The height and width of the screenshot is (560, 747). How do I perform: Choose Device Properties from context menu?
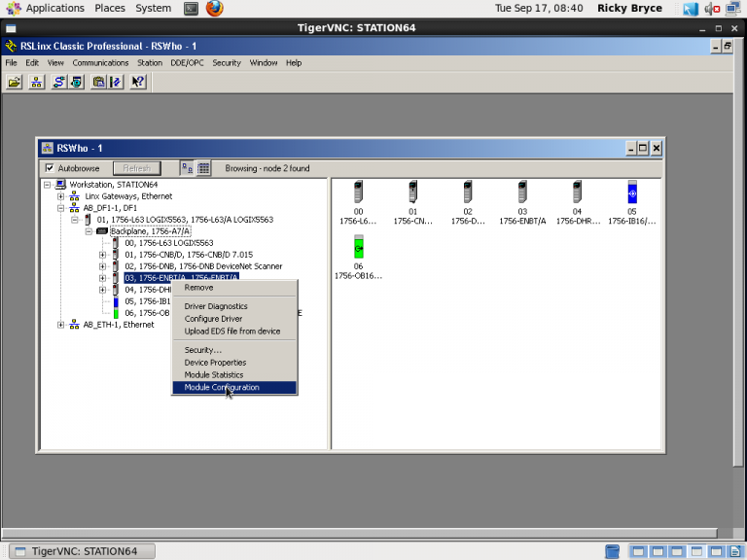coord(233,363)
